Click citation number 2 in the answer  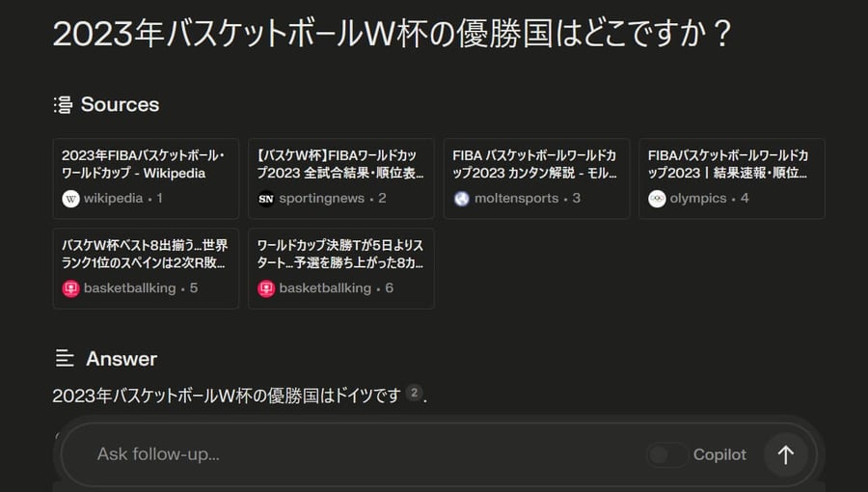tap(414, 393)
